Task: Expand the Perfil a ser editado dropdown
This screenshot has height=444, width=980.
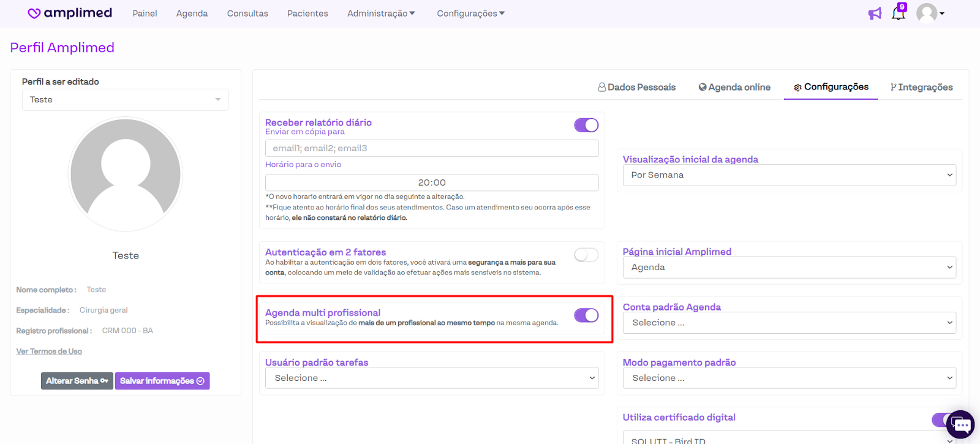Action: [126, 100]
